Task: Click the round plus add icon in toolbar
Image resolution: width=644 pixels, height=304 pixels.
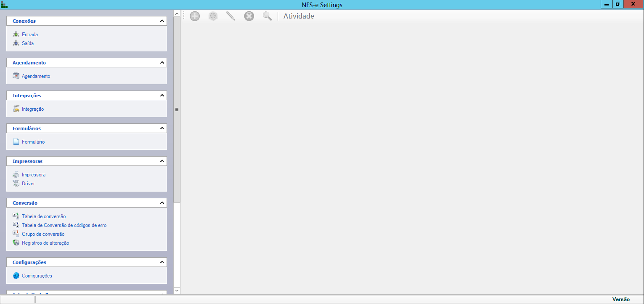Action: click(x=195, y=16)
